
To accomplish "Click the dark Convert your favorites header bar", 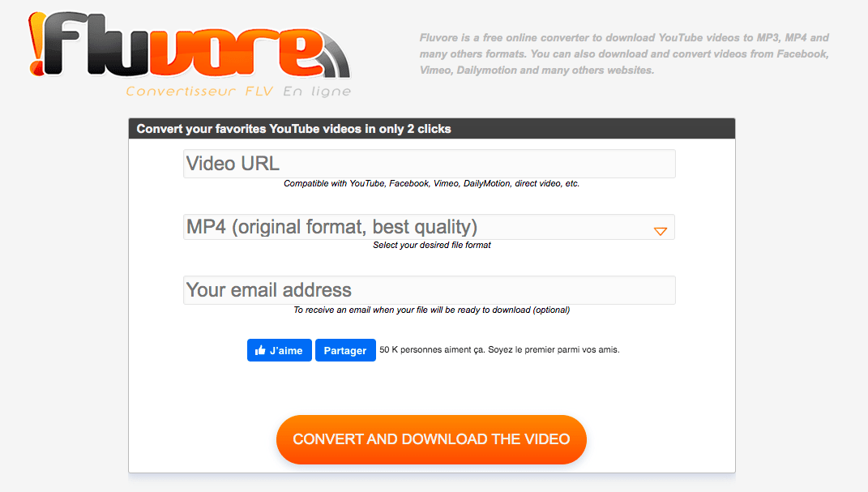I will 431,129.
